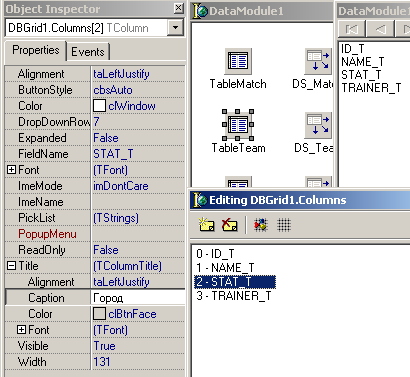Switch to the Properties tab

click(36, 50)
